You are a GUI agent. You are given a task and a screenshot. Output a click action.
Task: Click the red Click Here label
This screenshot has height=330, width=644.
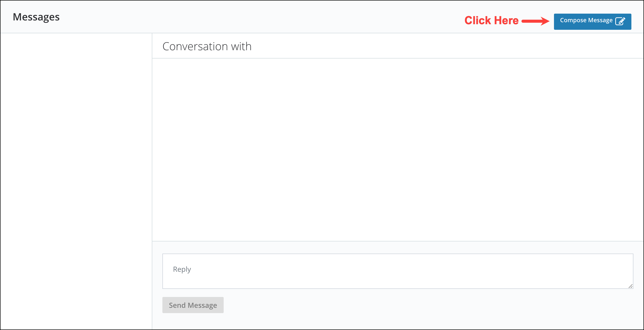coord(492,20)
